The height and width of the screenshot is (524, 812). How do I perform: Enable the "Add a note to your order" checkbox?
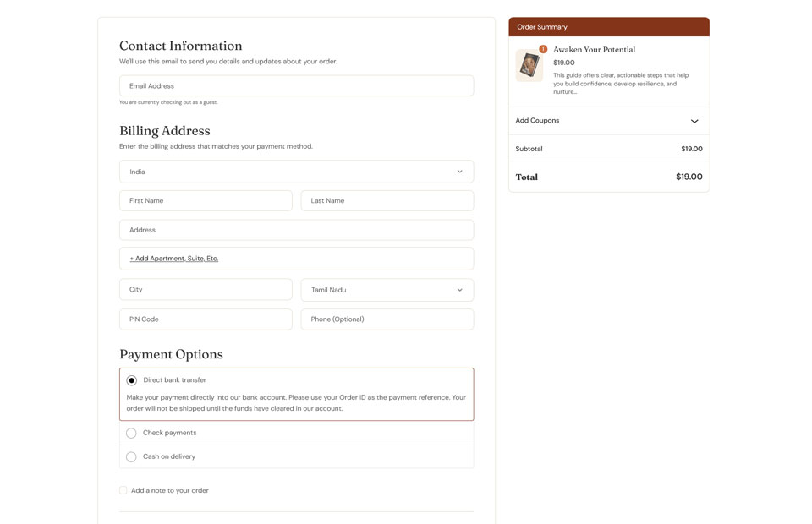123,489
